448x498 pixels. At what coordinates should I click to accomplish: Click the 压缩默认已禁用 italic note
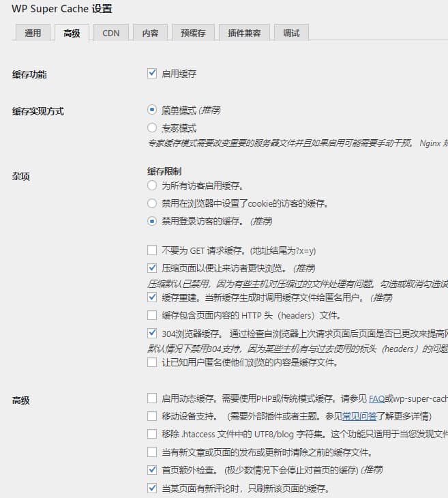297,284
